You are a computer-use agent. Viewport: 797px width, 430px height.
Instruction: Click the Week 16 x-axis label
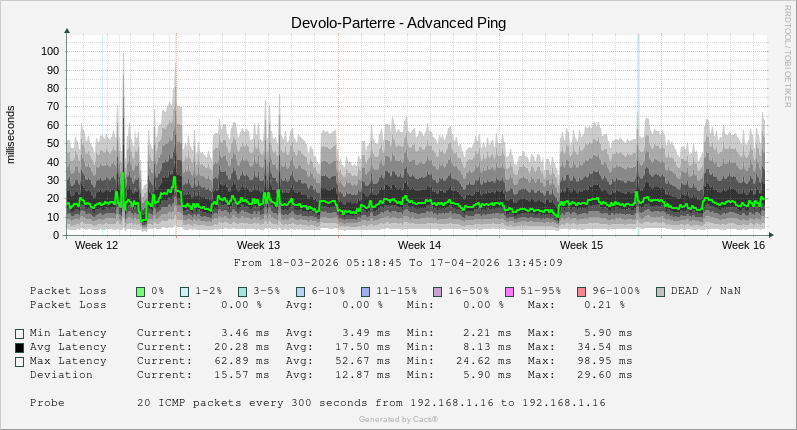[x=743, y=245]
